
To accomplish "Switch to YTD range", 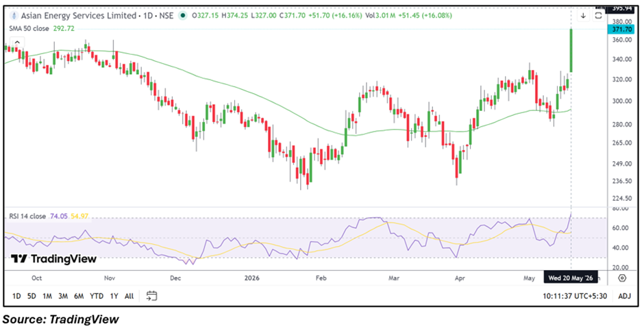I will pos(97,295).
